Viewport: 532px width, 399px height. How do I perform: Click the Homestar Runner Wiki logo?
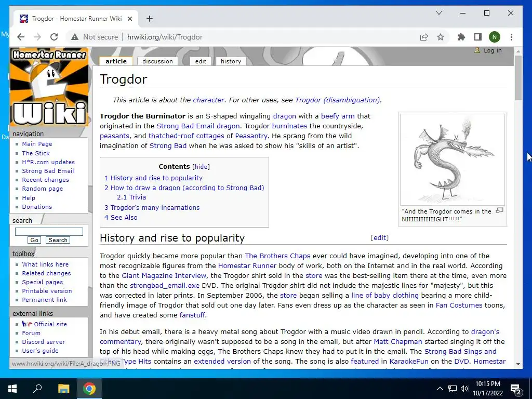pos(49,87)
